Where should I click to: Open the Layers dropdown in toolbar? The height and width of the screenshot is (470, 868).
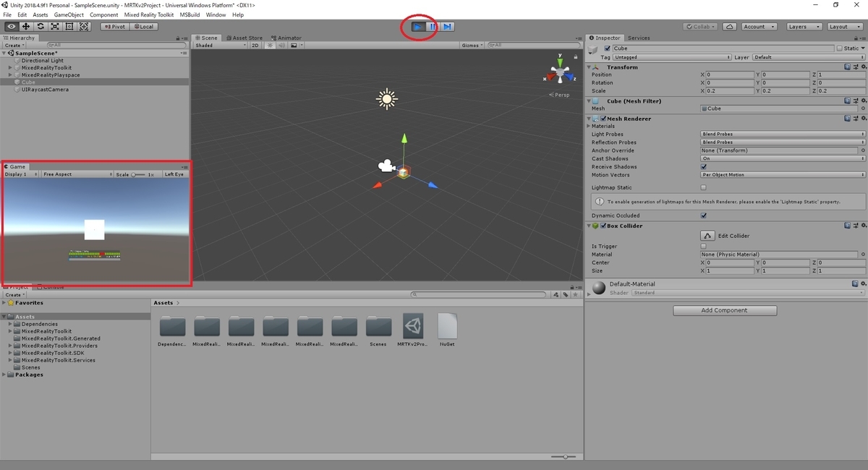(803, 27)
